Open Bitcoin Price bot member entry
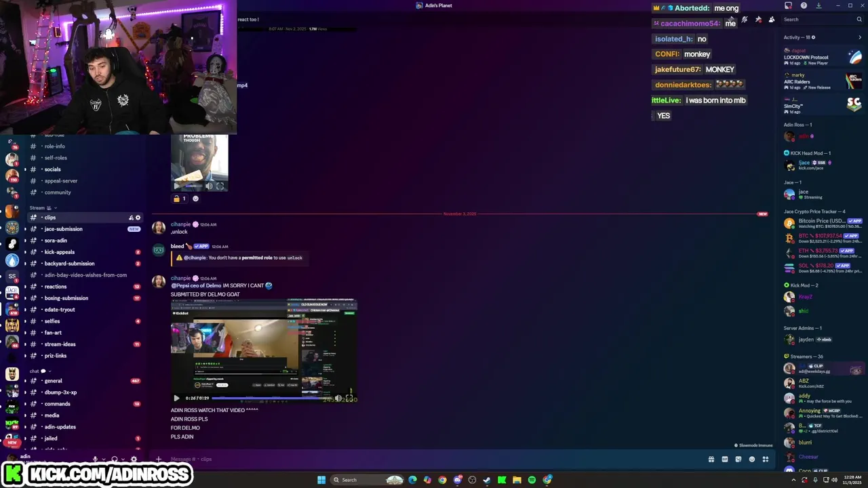The image size is (868, 488). pos(823,223)
